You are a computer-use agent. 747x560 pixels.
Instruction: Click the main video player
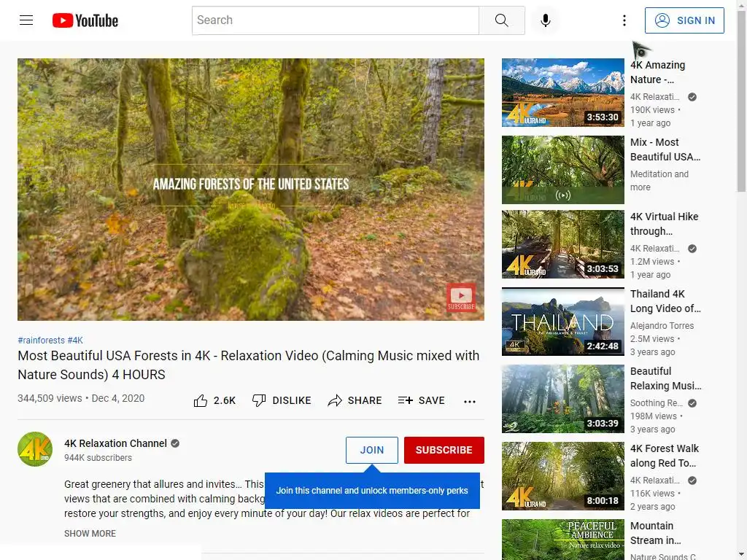pyautogui.click(x=251, y=190)
